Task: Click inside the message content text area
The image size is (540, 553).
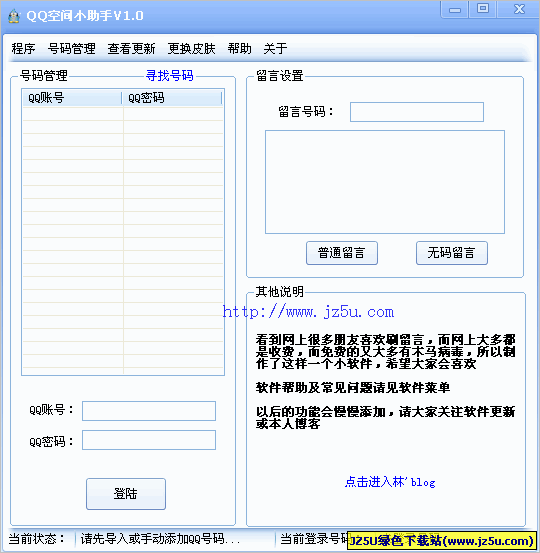Action: tap(385, 182)
